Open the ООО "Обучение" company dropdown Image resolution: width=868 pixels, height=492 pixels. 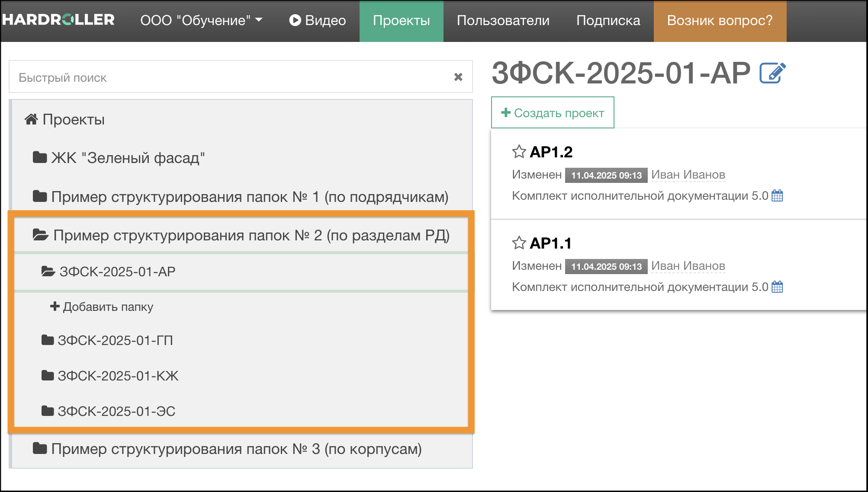(x=201, y=20)
